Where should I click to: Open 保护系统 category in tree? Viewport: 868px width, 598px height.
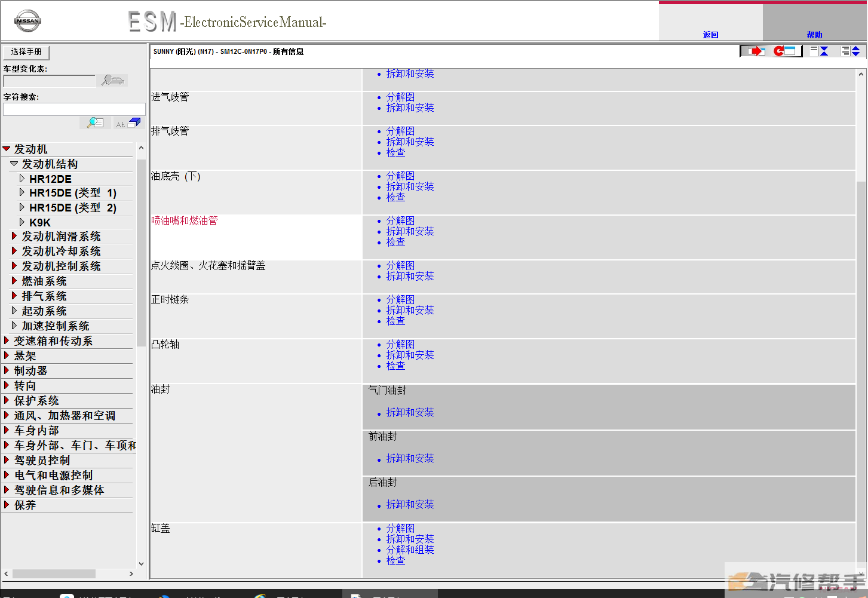tap(36, 400)
